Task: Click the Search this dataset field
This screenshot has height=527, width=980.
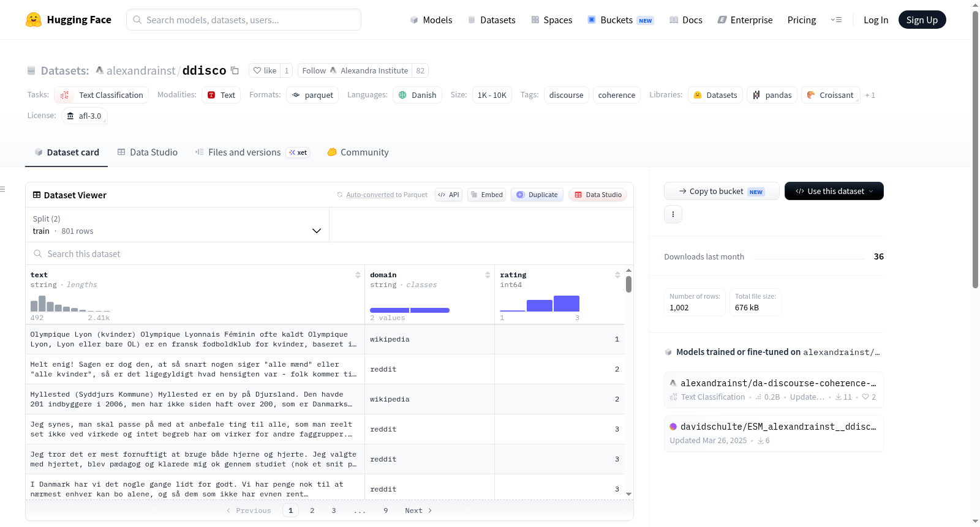Action: coord(330,253)
